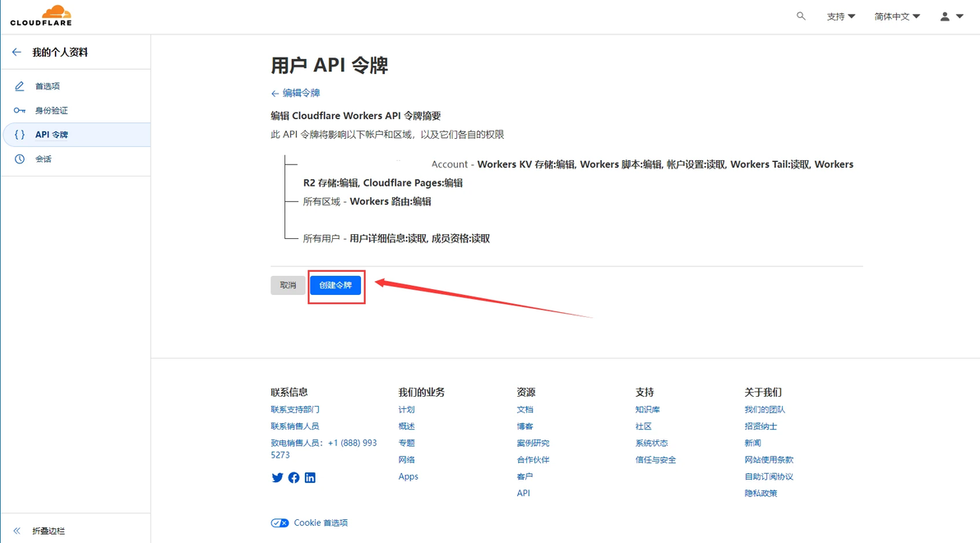
Task: Go back using arrow beside 我的个人资料
Action: click(x=17, y=52)
